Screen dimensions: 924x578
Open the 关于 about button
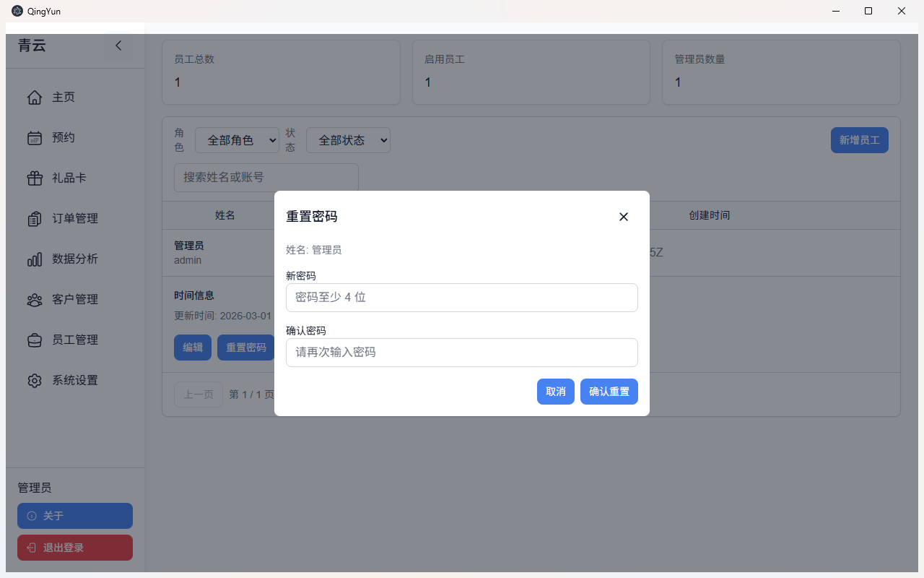(75, 516)
